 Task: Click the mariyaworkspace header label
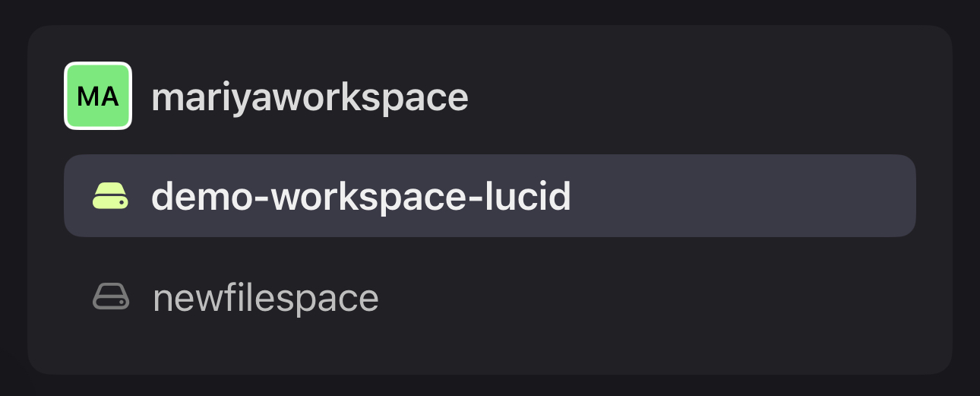tap(310, 97)
